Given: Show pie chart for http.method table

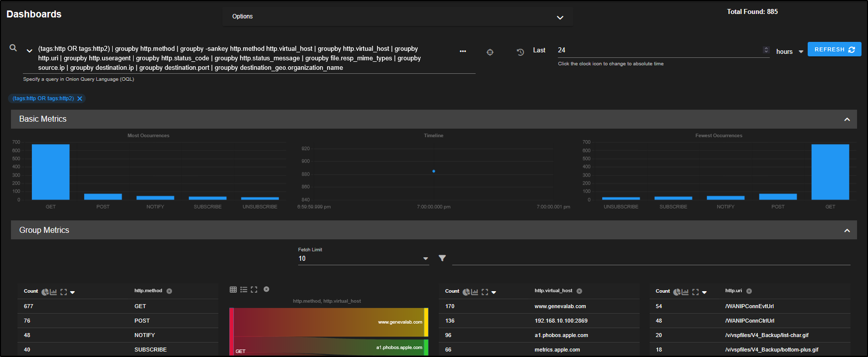Looking at the screenshot, I should pos(45,292).
